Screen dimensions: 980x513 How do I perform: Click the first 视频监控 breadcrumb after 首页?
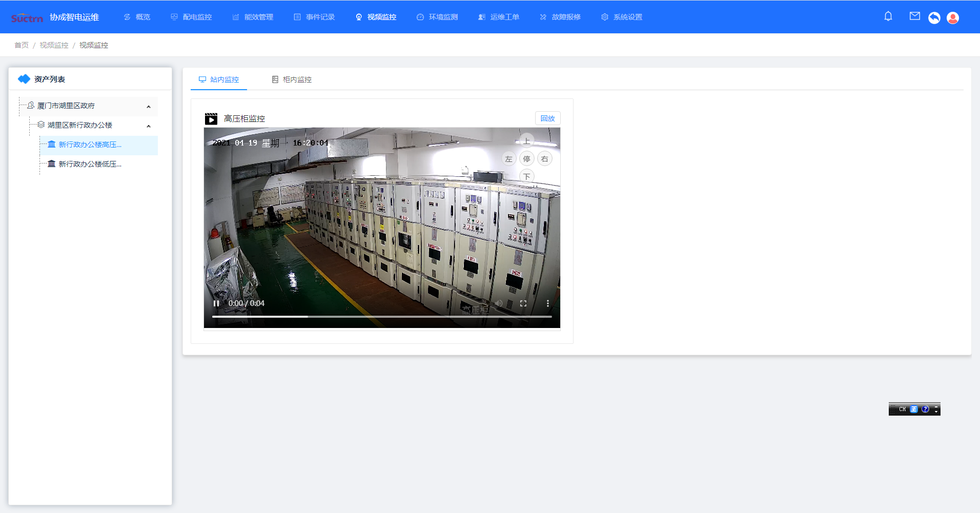[54, 45]
